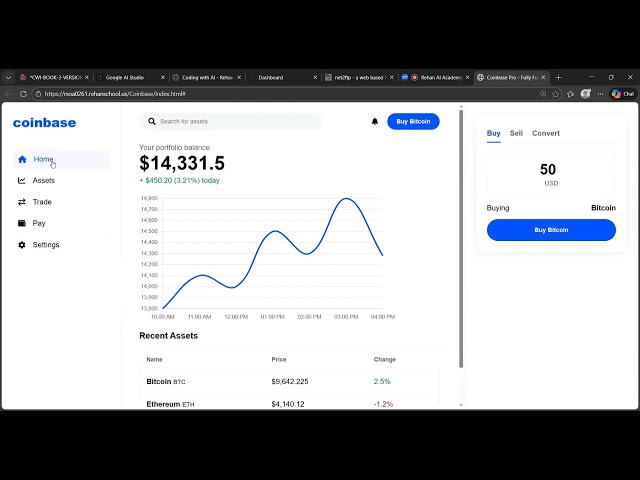Open the tab list dropdown arrow
640x480 pixels.
(x=9, y=78)
